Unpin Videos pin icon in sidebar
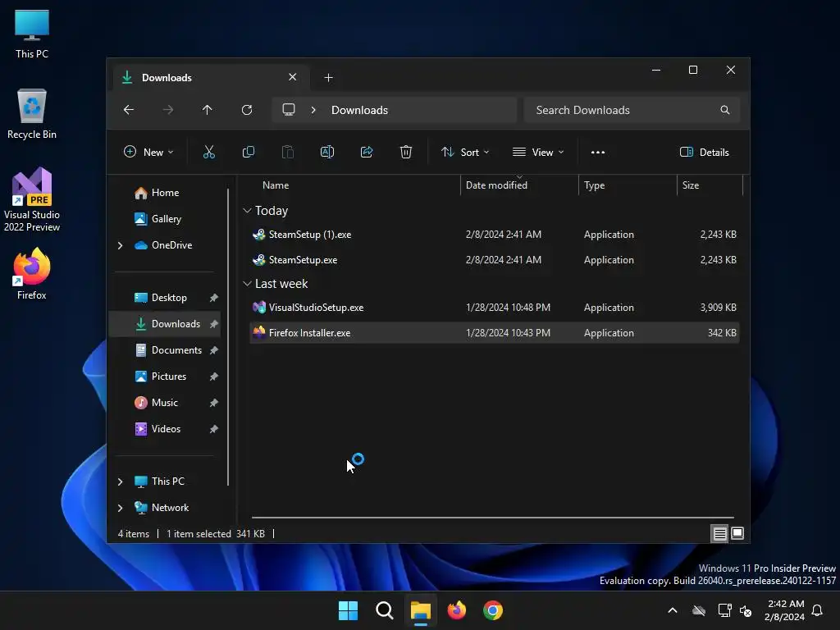Viewport: 840px width, 630px height. (214, 429)
